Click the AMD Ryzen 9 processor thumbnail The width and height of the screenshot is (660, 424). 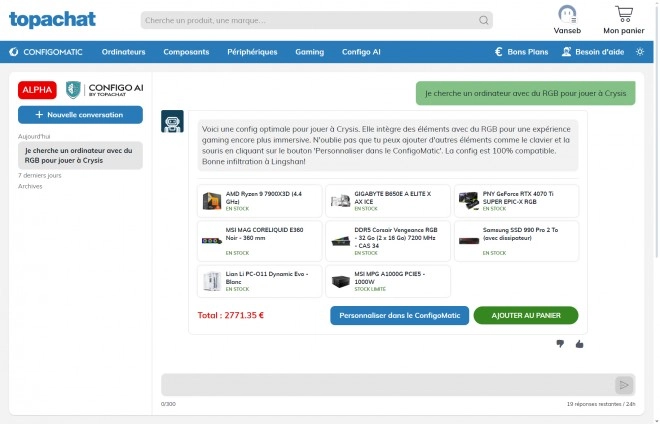pos(212,201)
